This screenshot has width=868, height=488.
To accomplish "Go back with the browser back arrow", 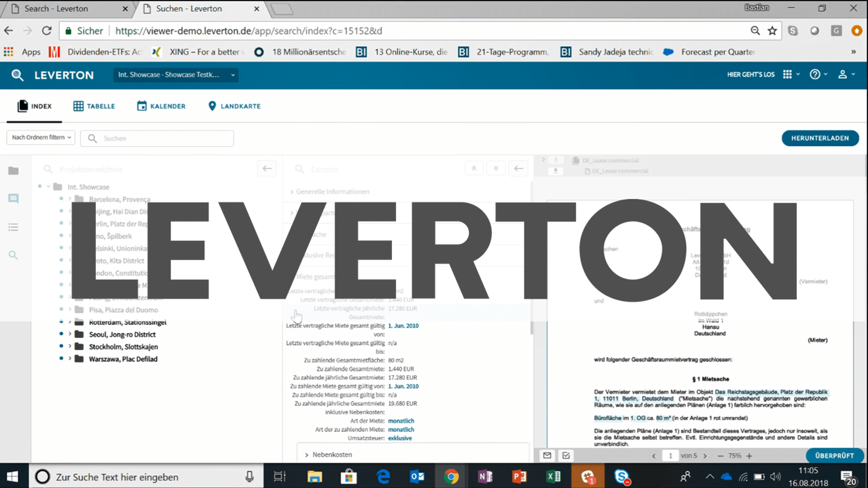I will [x=9, y=31].
